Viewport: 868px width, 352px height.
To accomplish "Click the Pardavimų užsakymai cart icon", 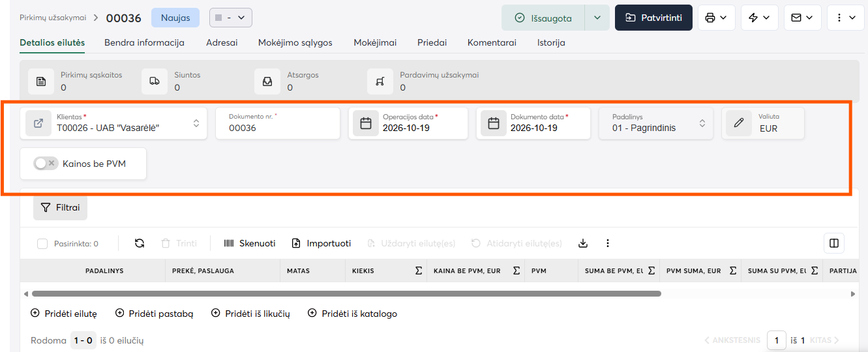I will click(380, 81).
